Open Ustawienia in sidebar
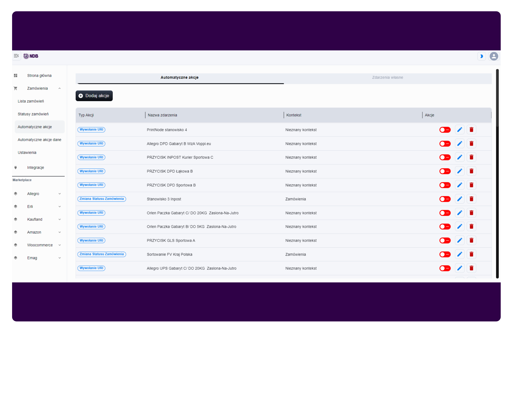Image resolution: width=513 pixels, height=420 pixels. coord(27,152)
